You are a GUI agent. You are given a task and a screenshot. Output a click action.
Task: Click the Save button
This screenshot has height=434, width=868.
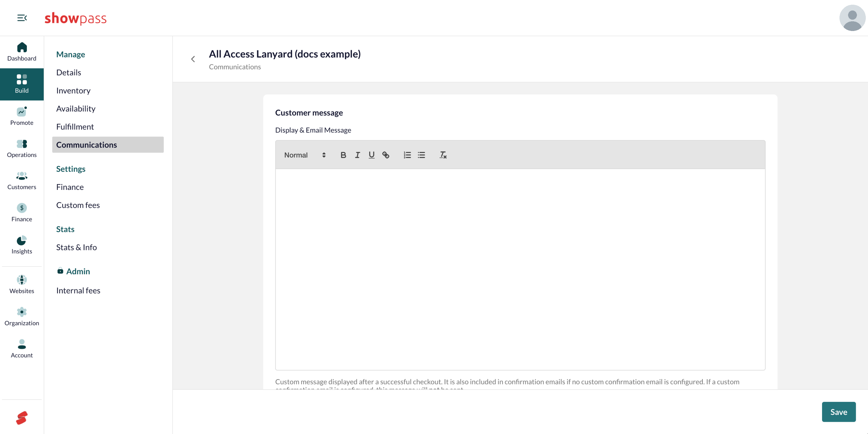tap(839, 412)
